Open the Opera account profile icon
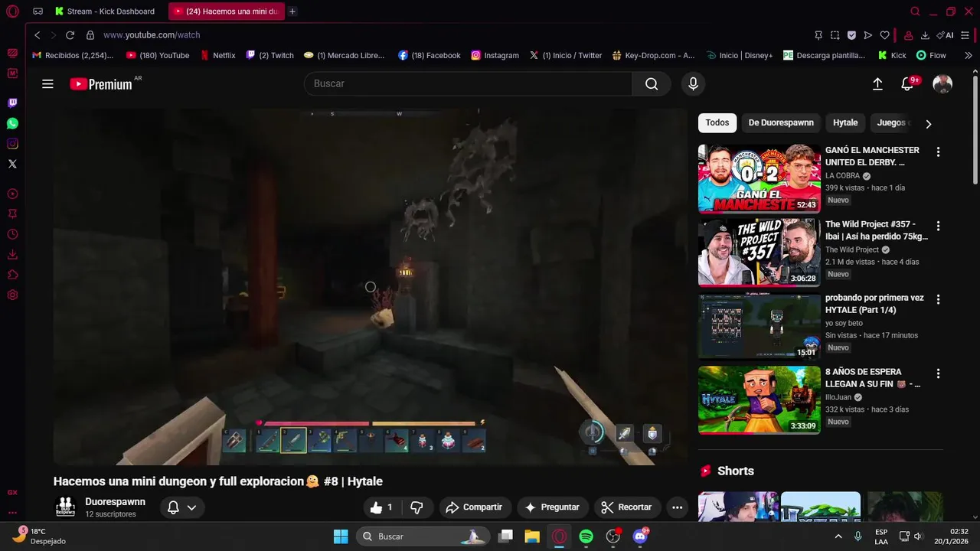Viewport: 980px width, 551px height. [x=908, y=35]
